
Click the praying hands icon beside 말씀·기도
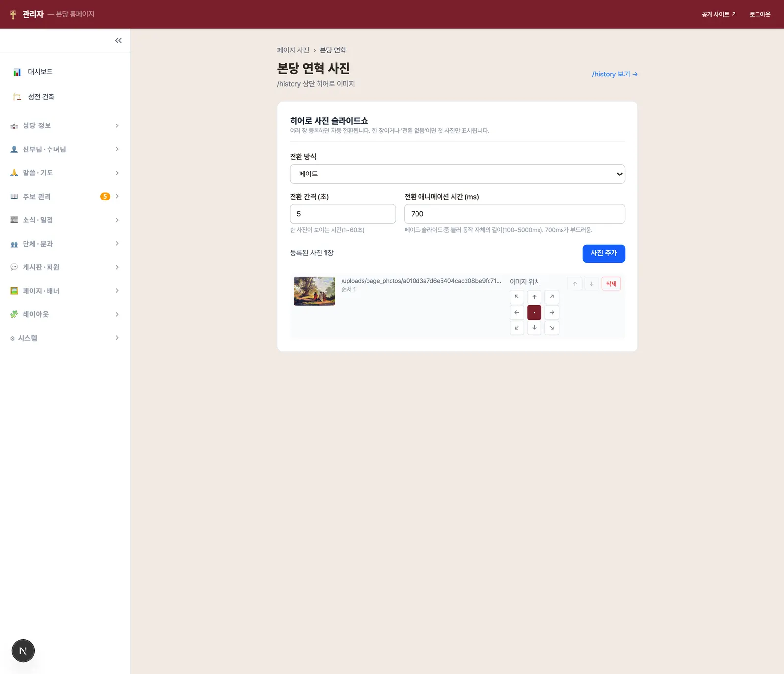coord(14,173)
